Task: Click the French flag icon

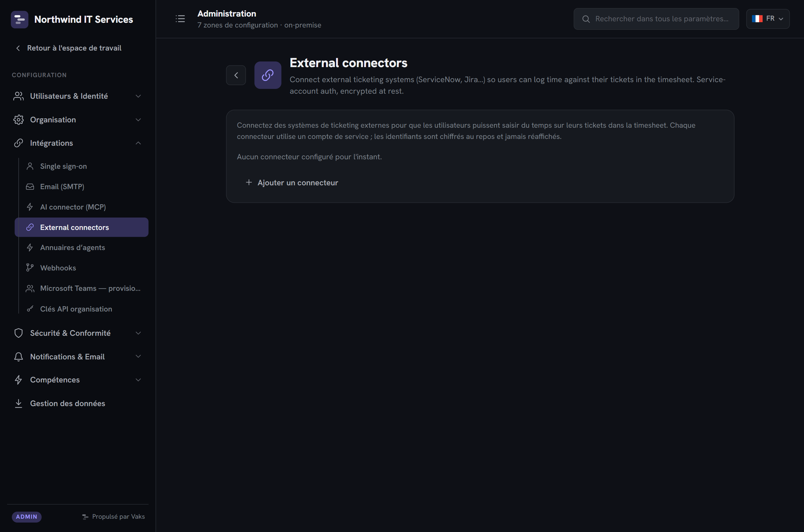Action: click(757, 19)
